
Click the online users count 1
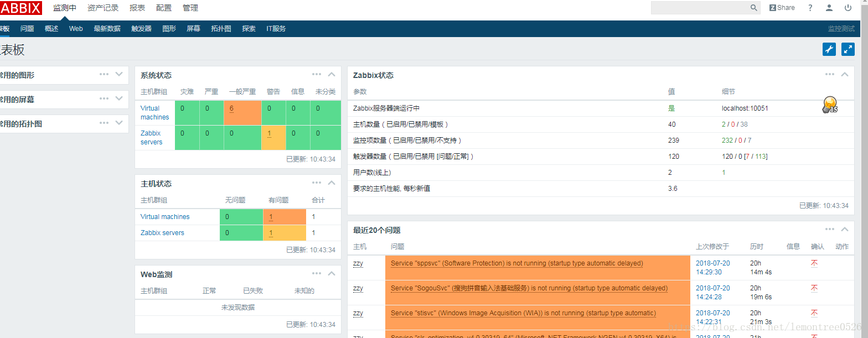point(724,173)
